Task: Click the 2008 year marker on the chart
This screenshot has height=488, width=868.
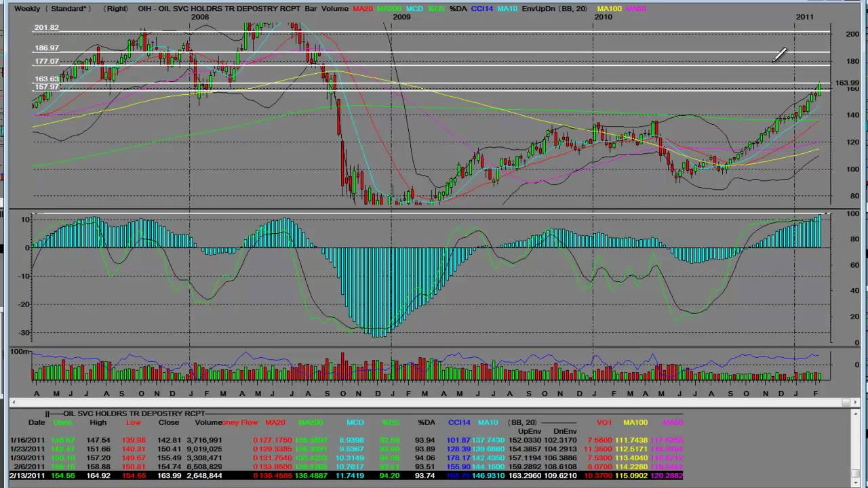Action: tap(200, 17)
